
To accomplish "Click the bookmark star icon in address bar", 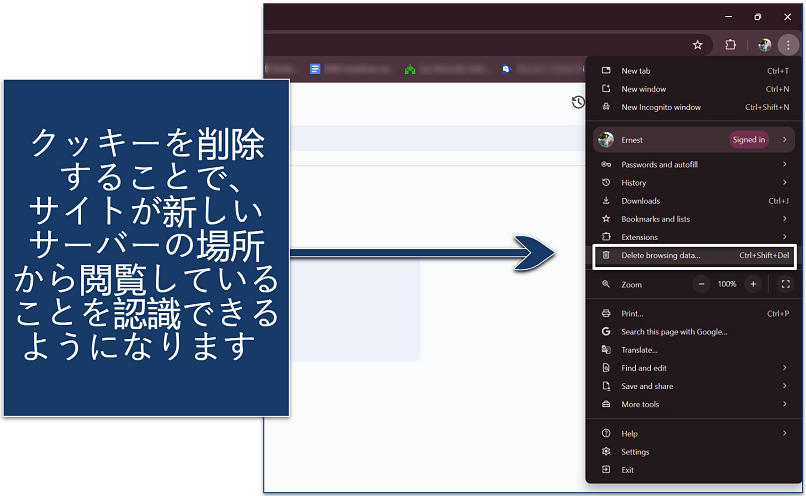I will [698, 45].
